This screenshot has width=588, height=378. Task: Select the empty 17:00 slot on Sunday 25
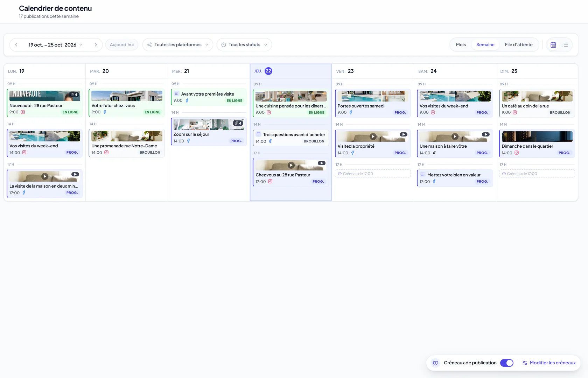(x=537, y=174)
